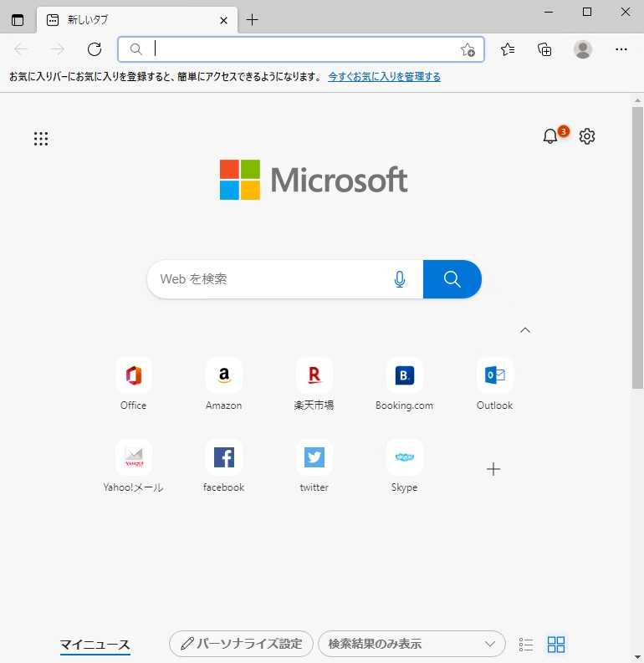
Task: Open the facebook quick link
Action: [x=223, y=466]
